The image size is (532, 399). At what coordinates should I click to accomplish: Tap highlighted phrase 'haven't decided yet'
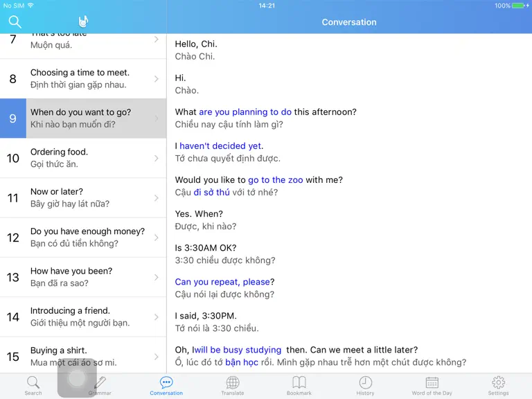[x=220, y=146]
